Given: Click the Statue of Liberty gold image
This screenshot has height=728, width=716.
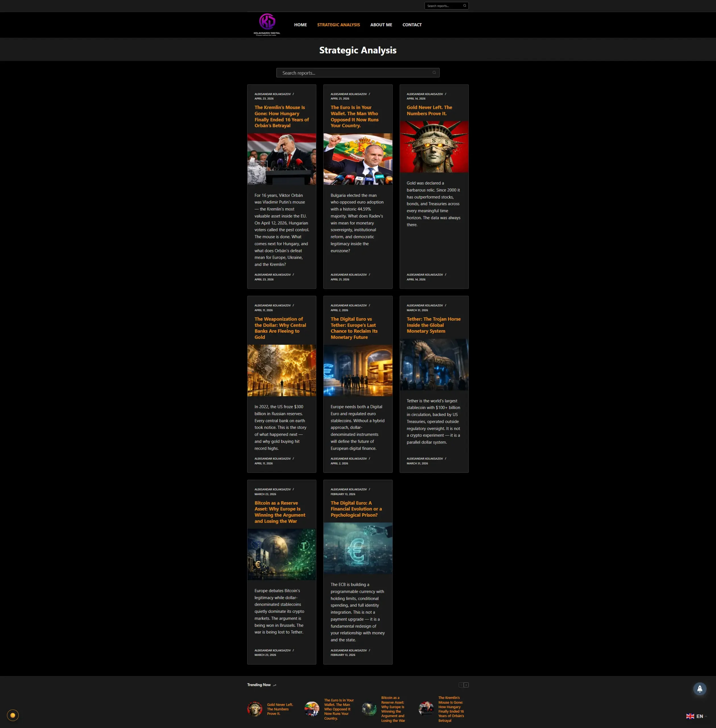Looking at the screenshot, I should point(434,146).
